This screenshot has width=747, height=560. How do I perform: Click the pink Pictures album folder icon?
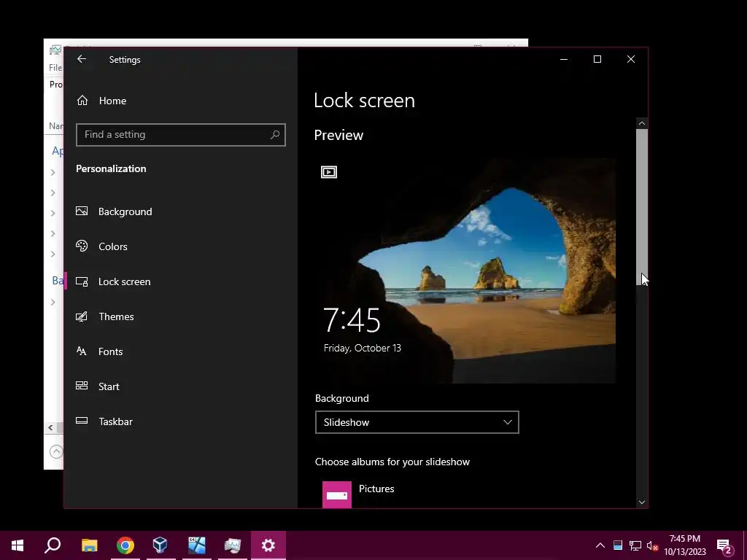[x=337, y=495]
